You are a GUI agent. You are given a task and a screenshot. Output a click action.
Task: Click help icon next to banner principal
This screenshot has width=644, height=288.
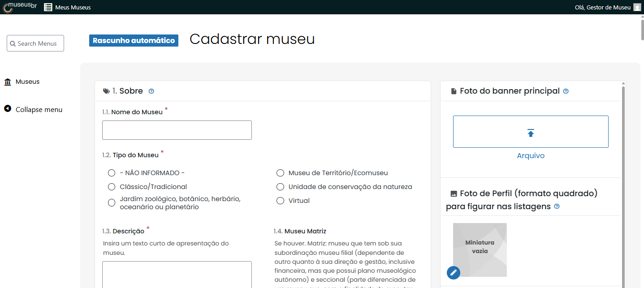pos(566,91)
